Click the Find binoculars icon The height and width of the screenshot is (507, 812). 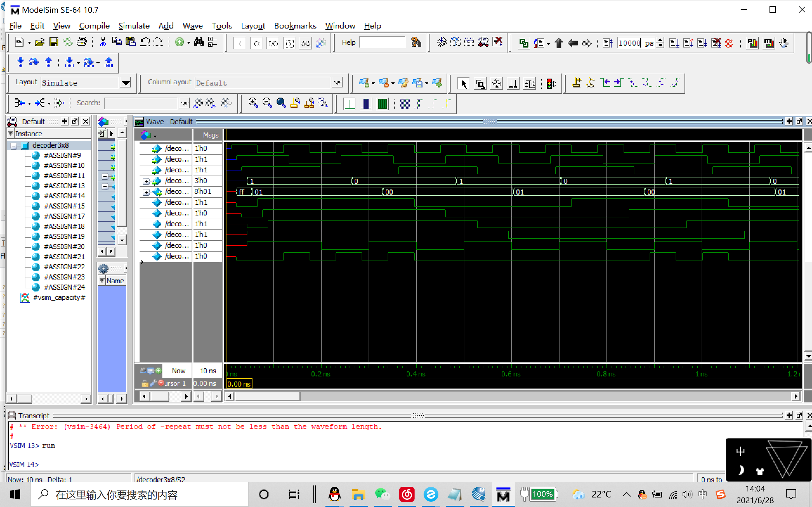coord(199,42)
